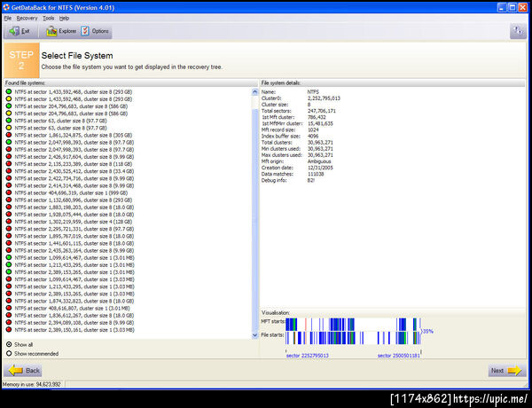The width and height of the screenshot is (532, 408).
Task: Select NTFS at sector 2,414,314,468 row
Action: tap(74, 185)
